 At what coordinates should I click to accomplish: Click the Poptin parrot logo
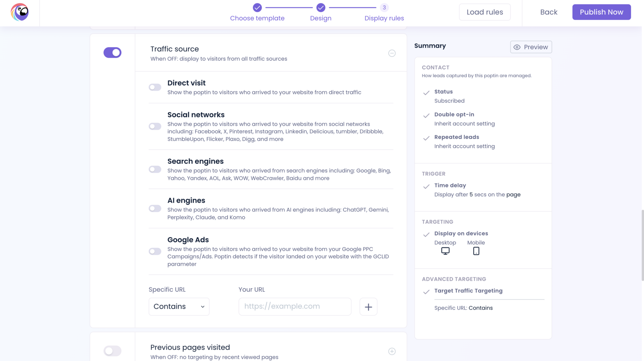point(20,12)
